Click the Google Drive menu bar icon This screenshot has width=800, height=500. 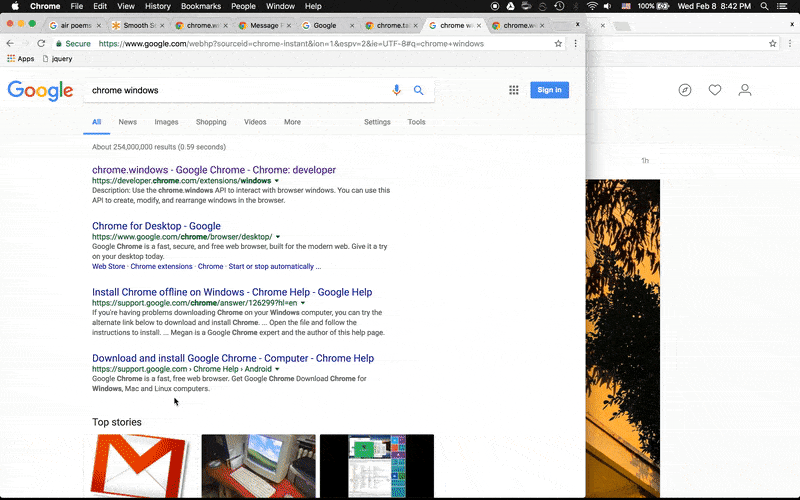pos(511,6)
